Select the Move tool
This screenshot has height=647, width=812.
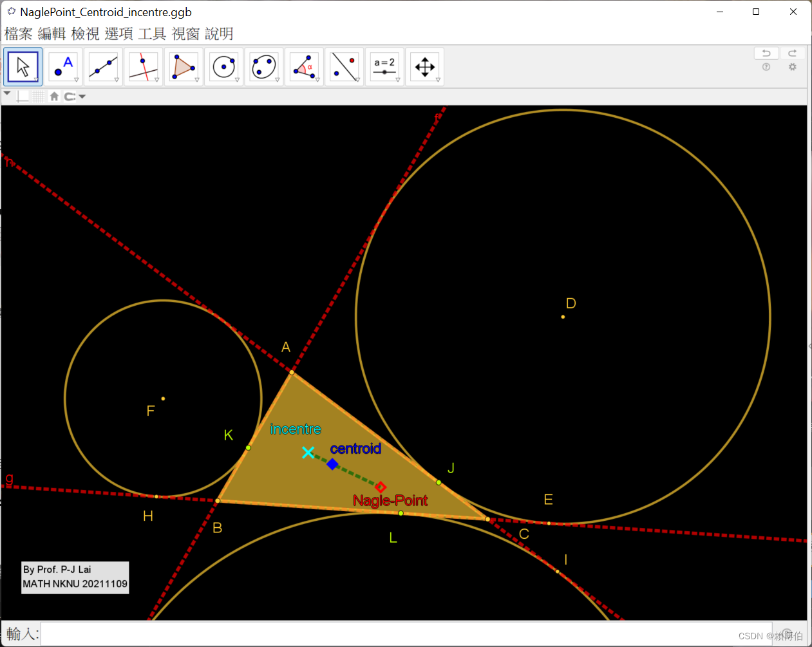(23, 66)
